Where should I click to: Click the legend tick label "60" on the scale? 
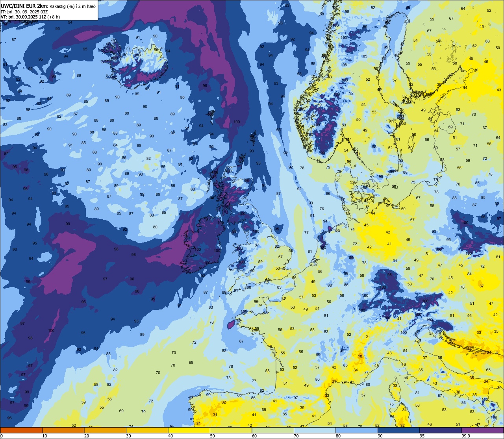[254, 436]
